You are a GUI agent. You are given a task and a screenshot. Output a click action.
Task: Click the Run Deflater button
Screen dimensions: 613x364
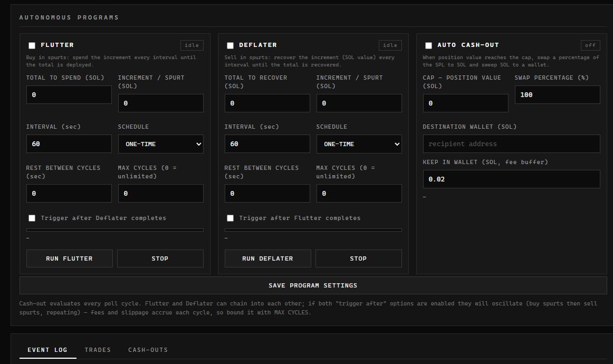(x=267, y=258)
